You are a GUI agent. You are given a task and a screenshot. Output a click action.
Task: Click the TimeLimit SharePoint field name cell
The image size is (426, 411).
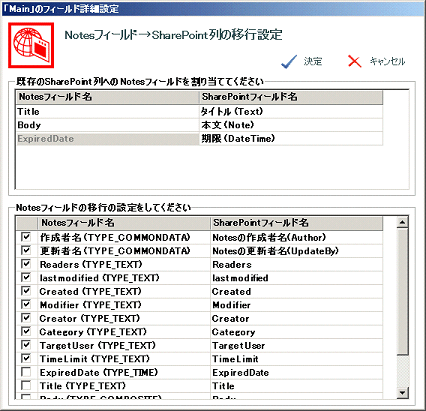[297, 359]
